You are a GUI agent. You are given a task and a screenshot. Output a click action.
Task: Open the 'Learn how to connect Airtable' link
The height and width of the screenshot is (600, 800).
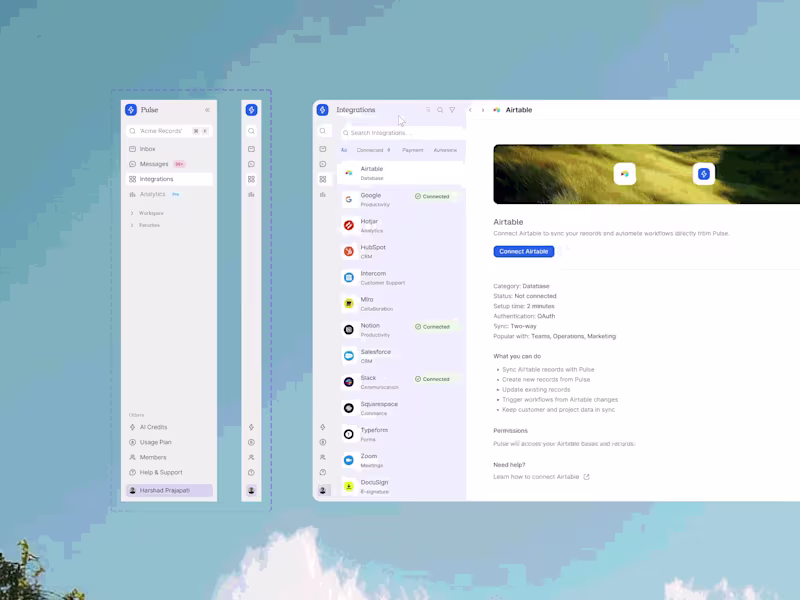tap(541, 477)
